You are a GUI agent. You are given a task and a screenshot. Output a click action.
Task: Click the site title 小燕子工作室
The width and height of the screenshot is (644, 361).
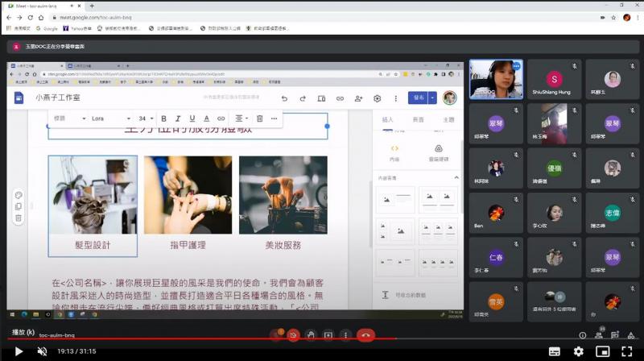(x=57, y=98)
